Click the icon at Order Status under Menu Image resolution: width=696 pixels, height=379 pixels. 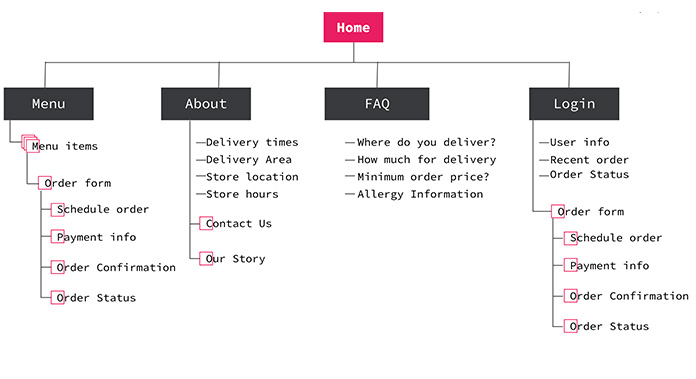pyautogui.click(x=58, y=297)
